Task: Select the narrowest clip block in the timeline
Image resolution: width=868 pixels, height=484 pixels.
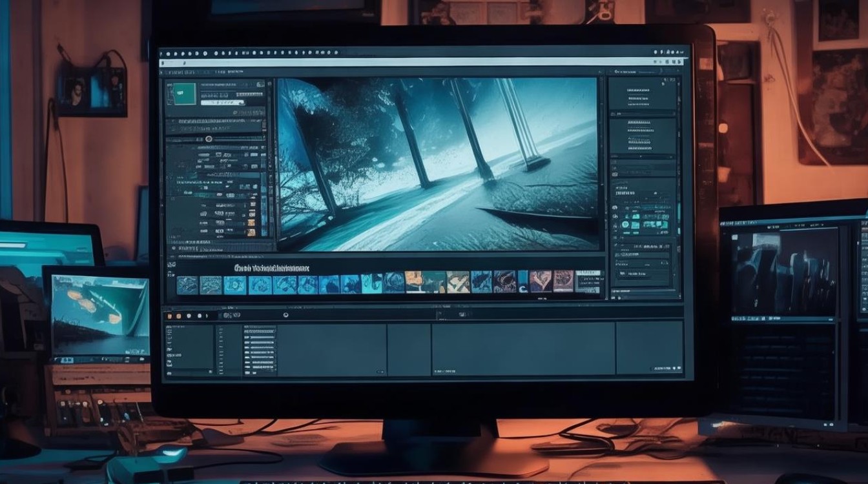Action: pos(409,349)
